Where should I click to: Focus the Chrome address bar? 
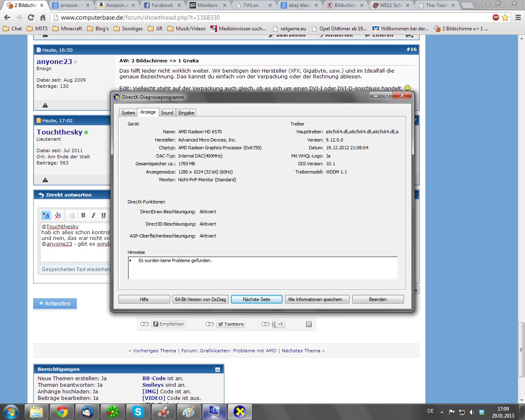[x=271, y=18]
